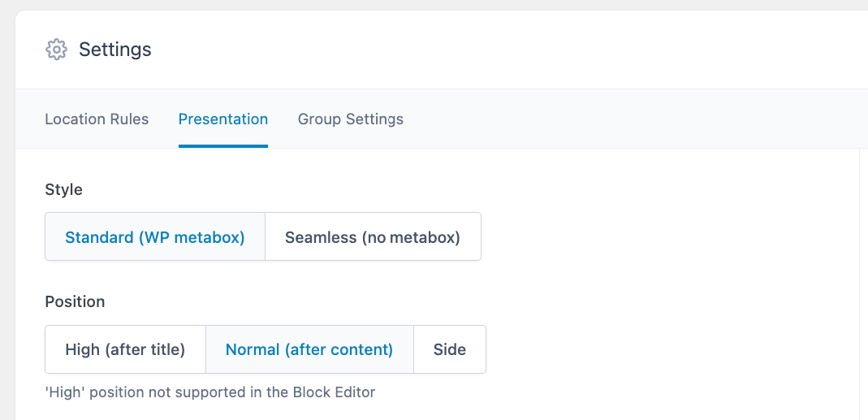Click the 'High' position not supported hint
The height and width of the screenshot is (420, 868).
(209, 392)
